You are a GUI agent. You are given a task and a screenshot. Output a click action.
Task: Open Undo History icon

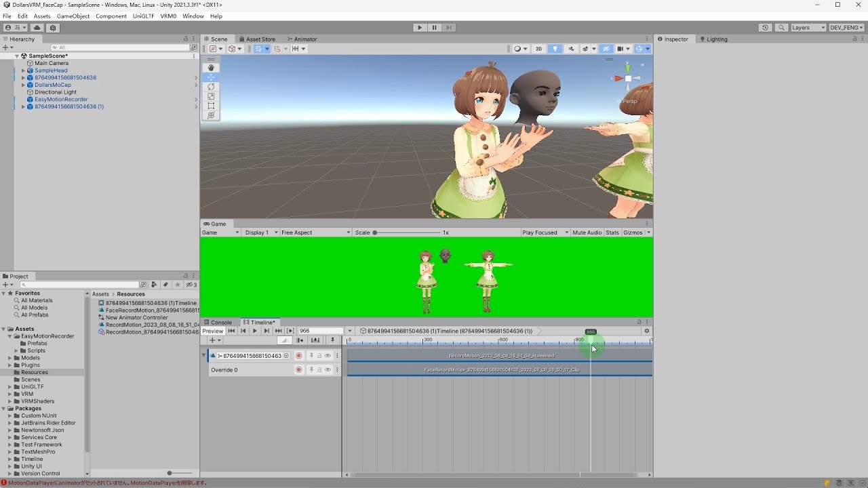[766, 28]
